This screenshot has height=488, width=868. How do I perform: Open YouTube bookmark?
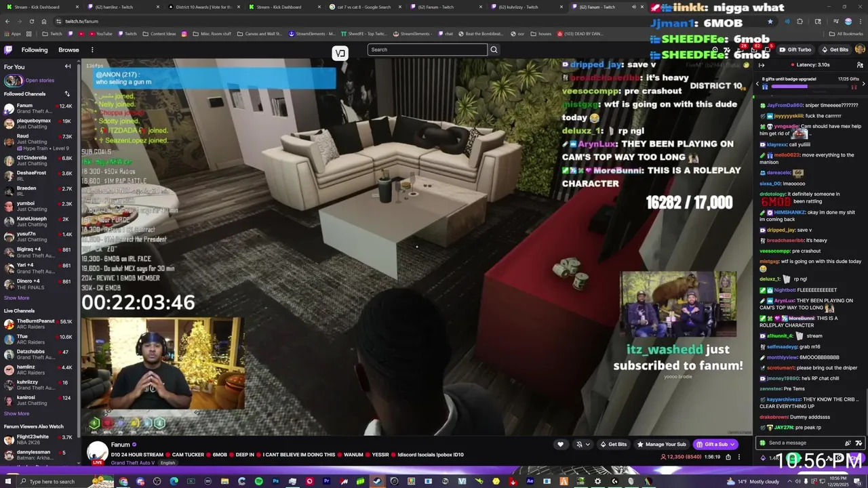[x=100, y=34]
